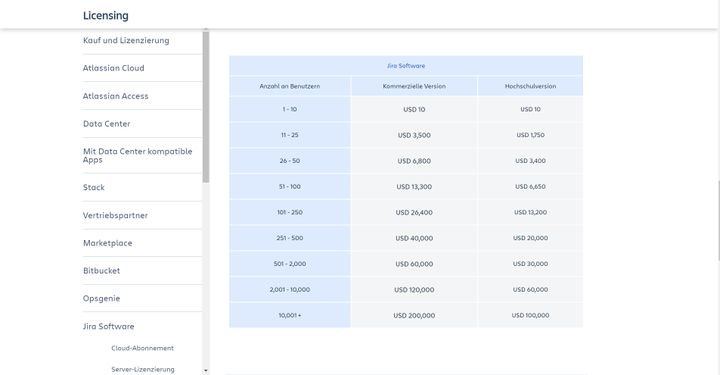Click the 2,001 - 10,000 users cell
Viewport: 720px width, 375px height.
pyautogui.click(x=290, y=290)
